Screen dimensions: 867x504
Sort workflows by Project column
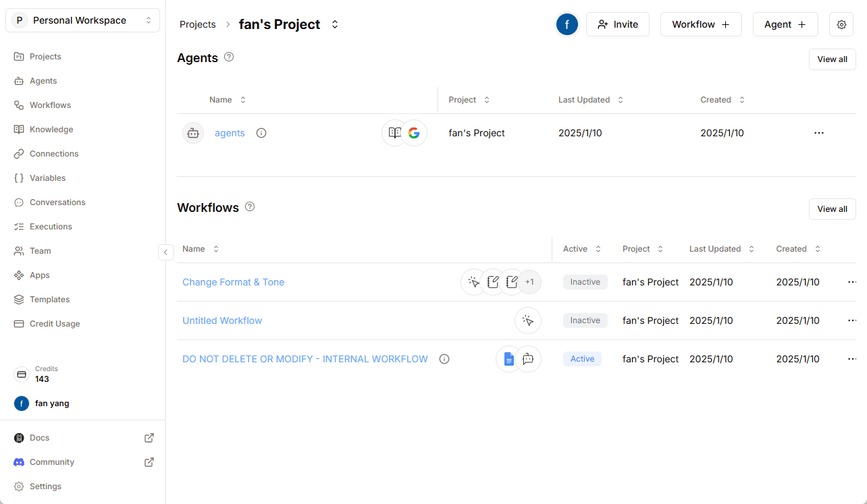[x=643, y=249]
